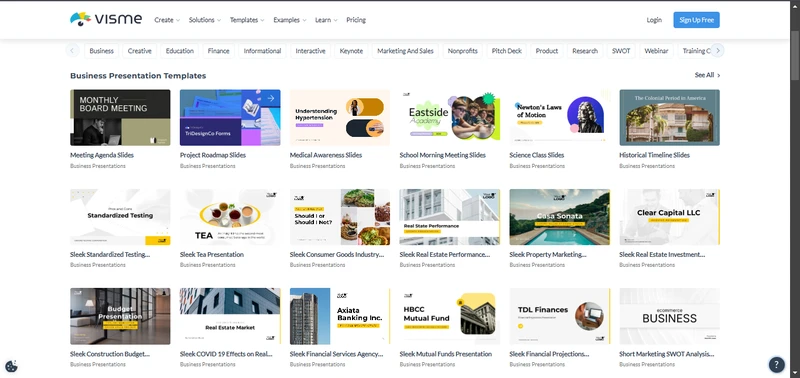The image size is (800, 378).
Task: Click Project Roadmap Slides title
Action: tap(213, 155)
